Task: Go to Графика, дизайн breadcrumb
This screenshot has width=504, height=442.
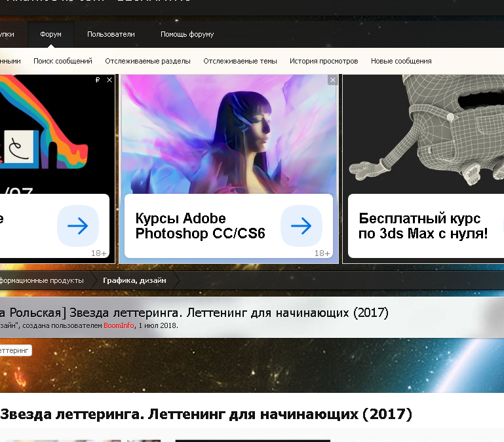Action: (134, 280)
